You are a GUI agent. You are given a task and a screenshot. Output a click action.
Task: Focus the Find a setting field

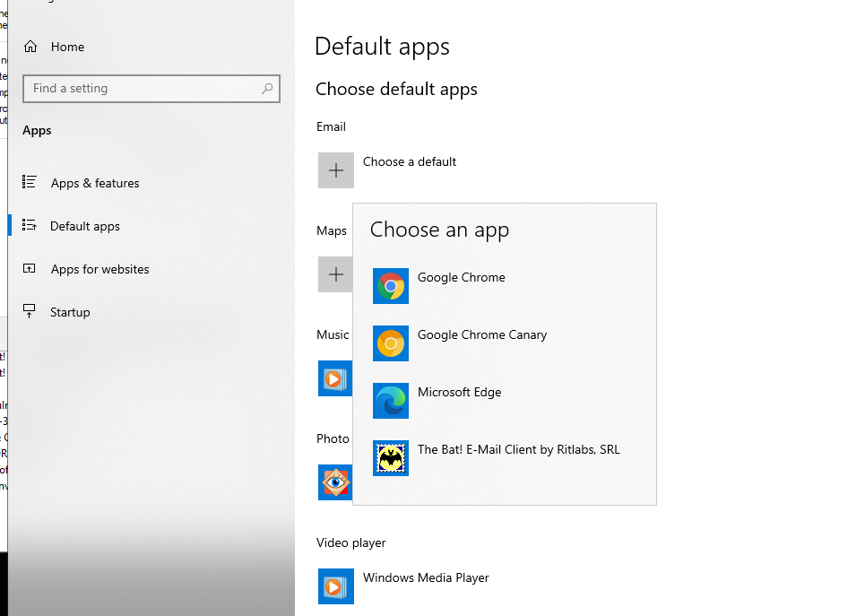(x=151, y=88)
